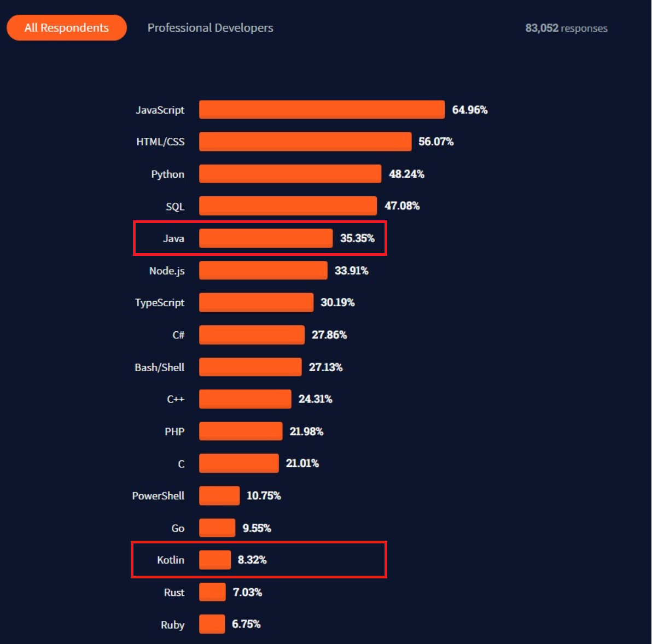Click the JavaScript bar in the chart
Screen dimensions: 652x644
point(322,109)
